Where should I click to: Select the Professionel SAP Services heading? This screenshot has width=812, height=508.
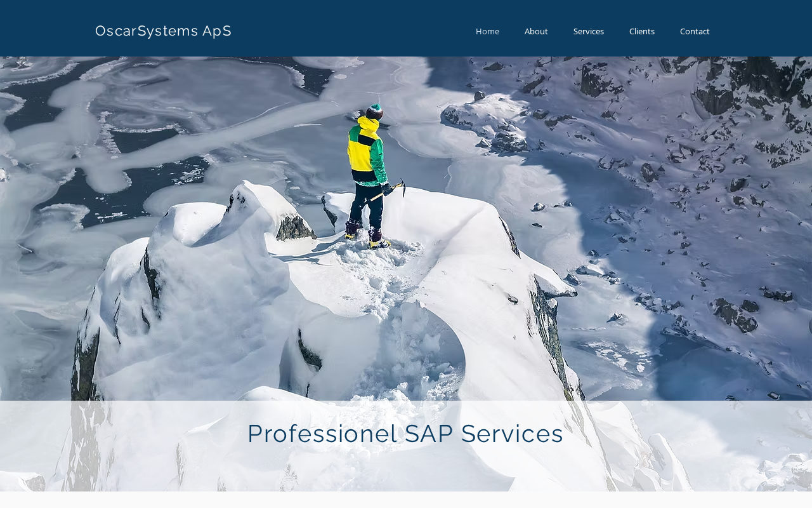[x=405, y=434]
